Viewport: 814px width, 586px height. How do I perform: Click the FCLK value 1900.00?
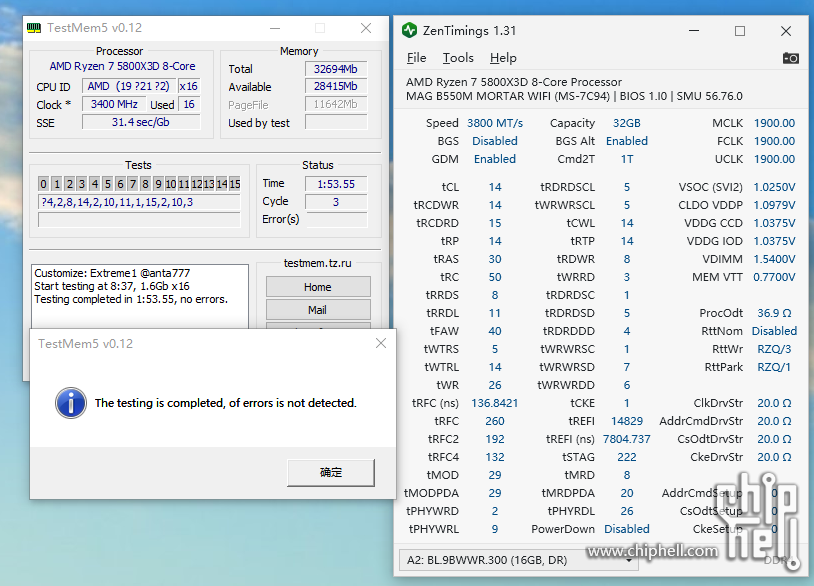point(774,141)
